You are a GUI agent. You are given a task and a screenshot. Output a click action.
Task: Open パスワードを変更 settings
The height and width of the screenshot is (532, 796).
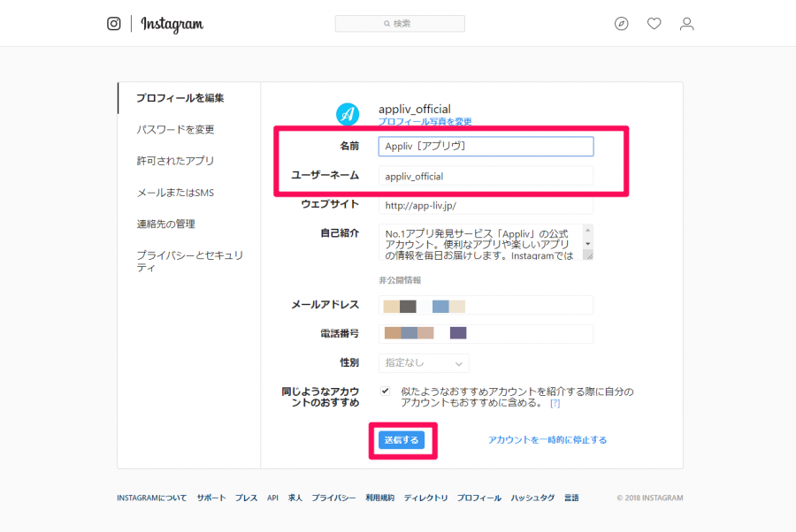[x=175, y=129]
